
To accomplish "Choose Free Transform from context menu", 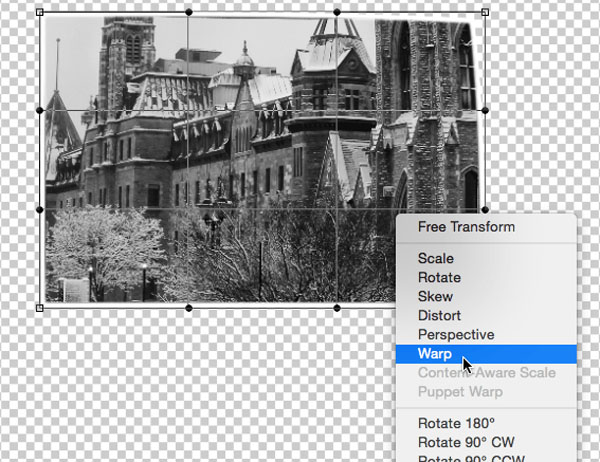I will (x=486, y=227).
